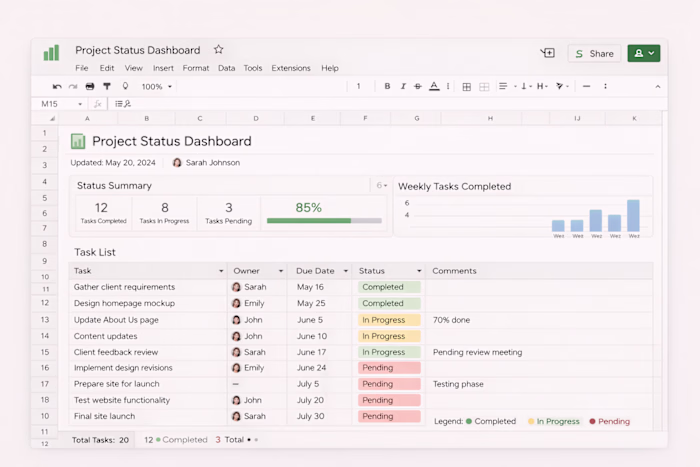
Task: Click the fx function icon
Action: tap(98, 104)
